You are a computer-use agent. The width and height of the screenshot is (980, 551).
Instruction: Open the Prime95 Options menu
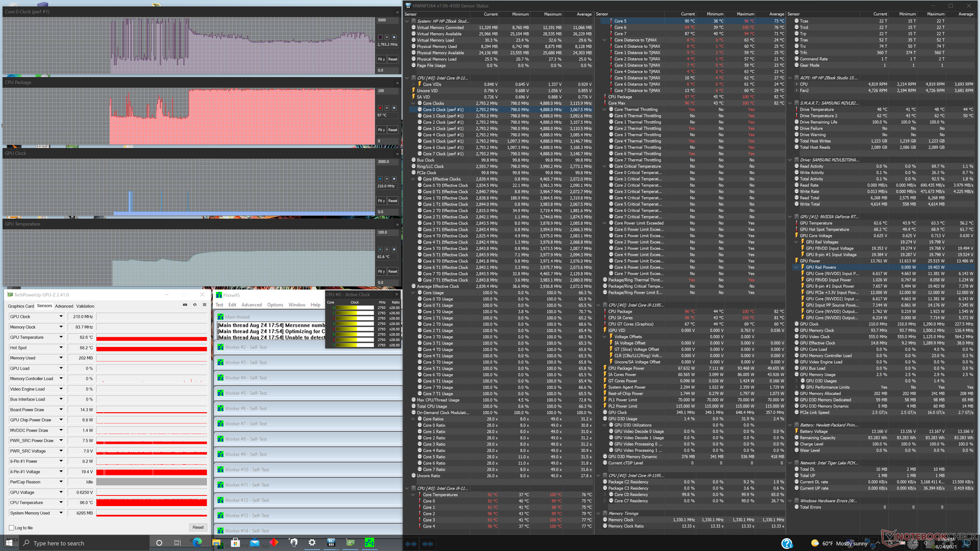pos(275,305)
